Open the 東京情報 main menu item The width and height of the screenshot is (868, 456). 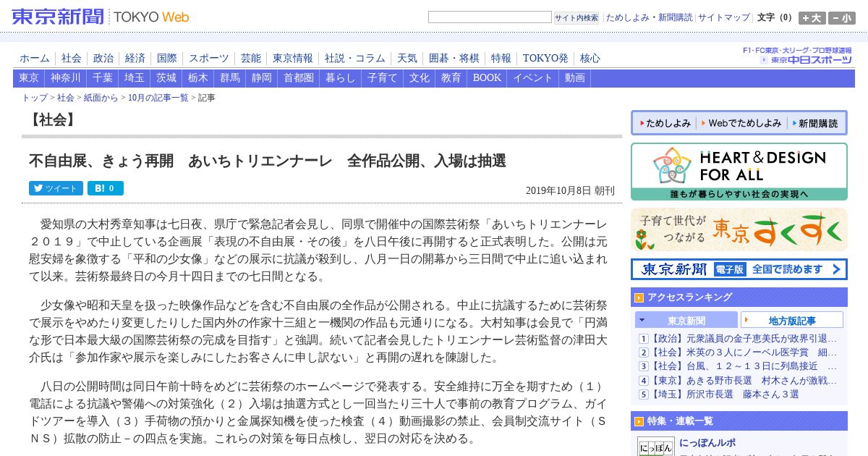(x=293, y=58)
